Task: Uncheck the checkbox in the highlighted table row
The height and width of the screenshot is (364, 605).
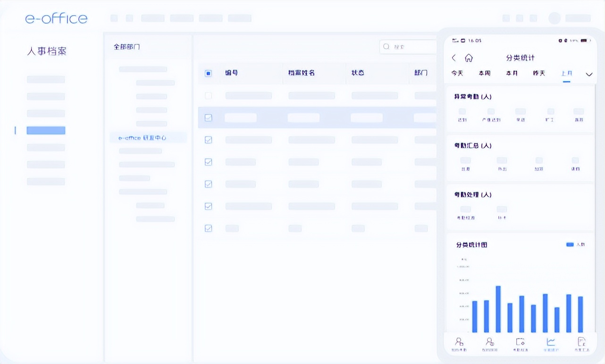Action: [x=208, y=118]
